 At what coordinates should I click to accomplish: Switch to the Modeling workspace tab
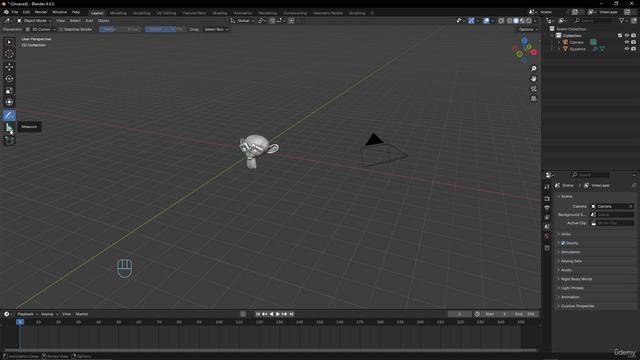pyautogui.click(x=118, y=13)
